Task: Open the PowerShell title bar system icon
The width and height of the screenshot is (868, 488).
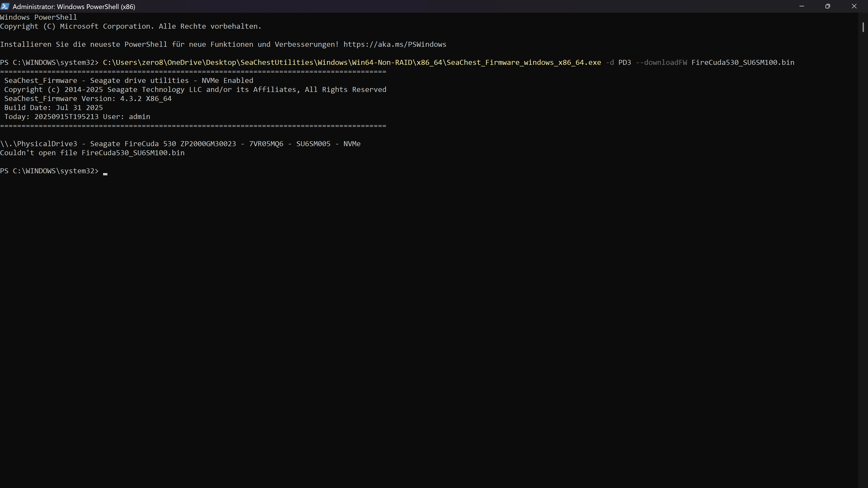Action: click(x=5, y=6)
